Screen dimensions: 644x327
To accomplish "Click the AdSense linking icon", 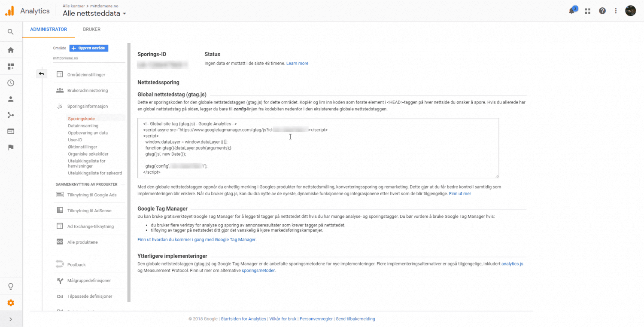I will pos(60,211).
